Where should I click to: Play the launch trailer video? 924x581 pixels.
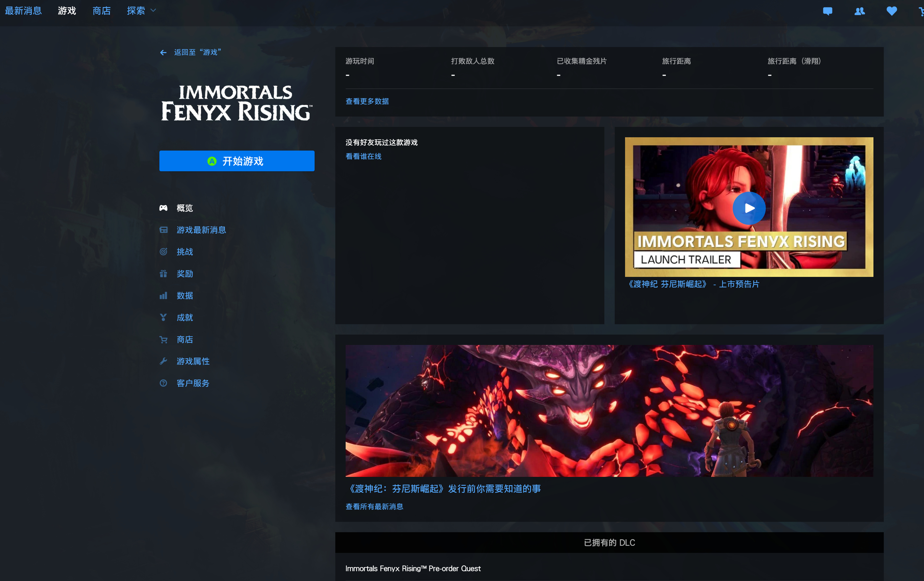pos(749,208)
